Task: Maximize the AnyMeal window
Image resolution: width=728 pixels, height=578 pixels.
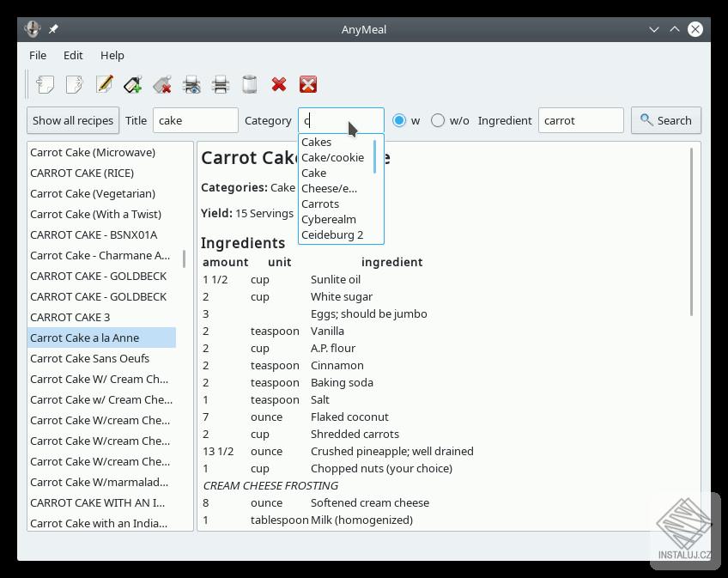Action: coord(675,29)
